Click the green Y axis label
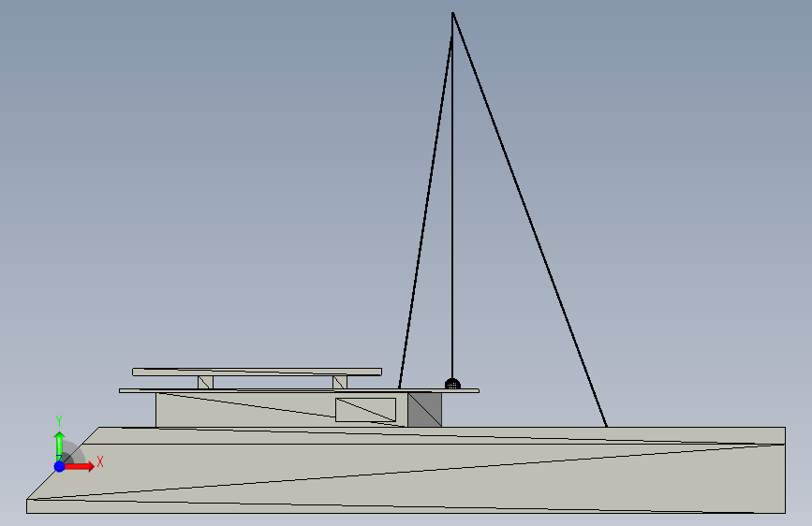This screenshot has width=812, height=526. 59,421
